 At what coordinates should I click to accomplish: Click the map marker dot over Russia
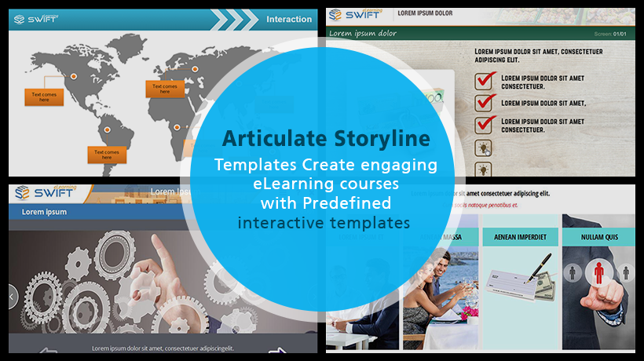coord(195,69)
